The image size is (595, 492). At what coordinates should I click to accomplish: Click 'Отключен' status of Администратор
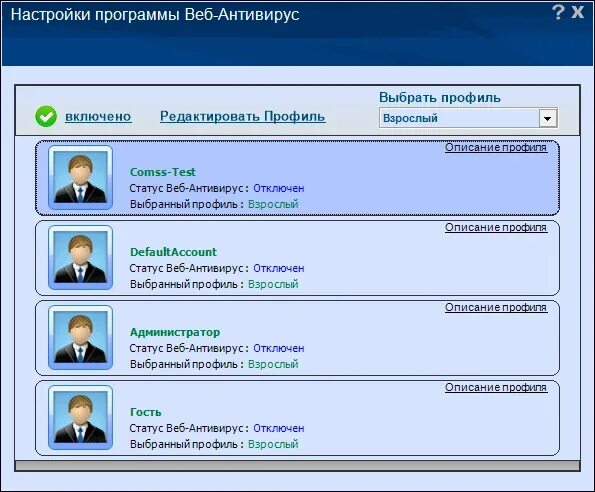279,348
